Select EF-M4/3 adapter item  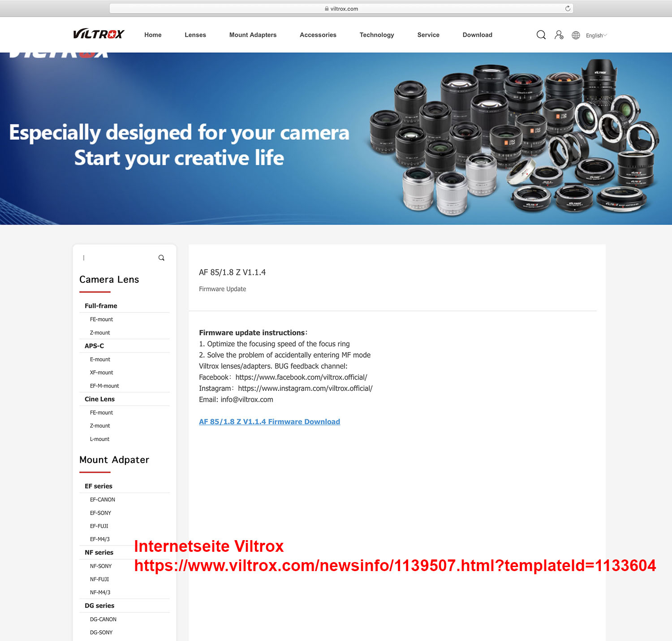100,539
